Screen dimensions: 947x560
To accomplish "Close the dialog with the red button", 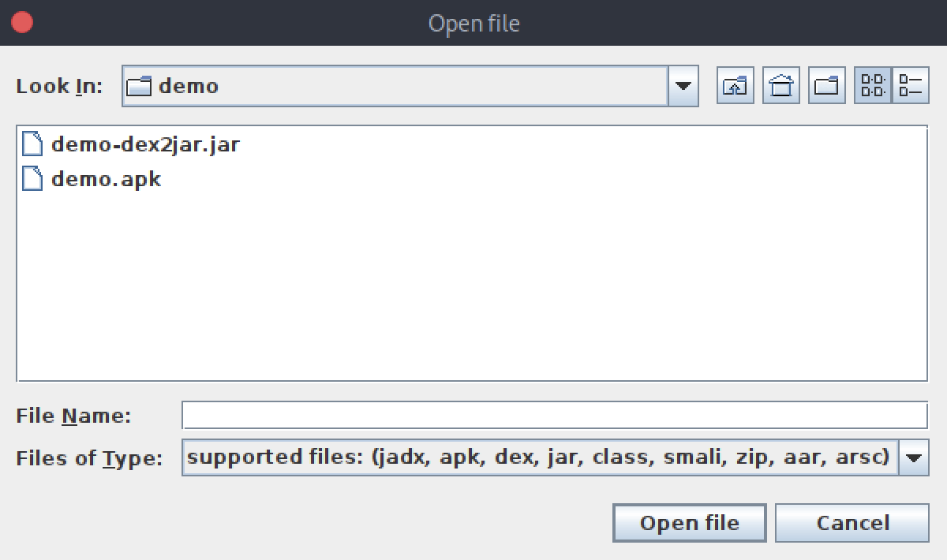I will click(22, 22).
